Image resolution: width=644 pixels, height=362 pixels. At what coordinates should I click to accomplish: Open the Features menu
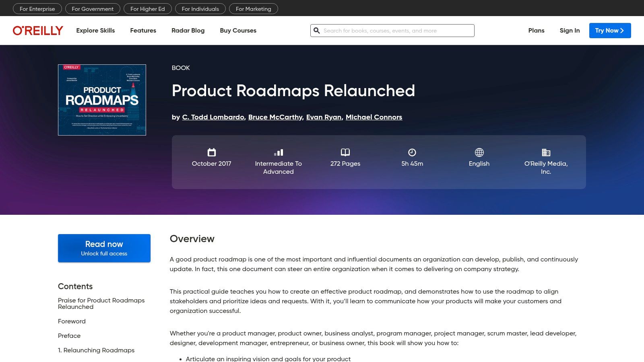click(x=143, y=31)
